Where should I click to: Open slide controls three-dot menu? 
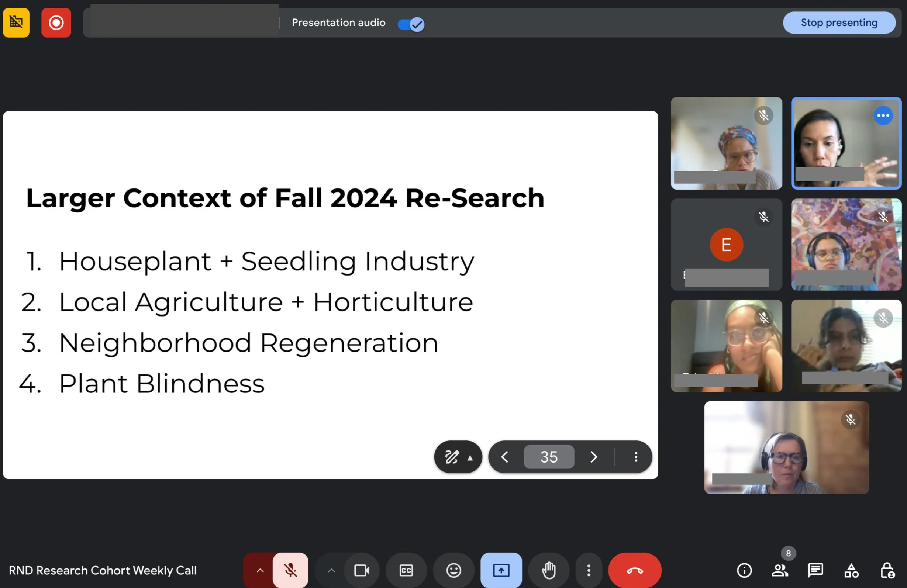click(636, 457)
